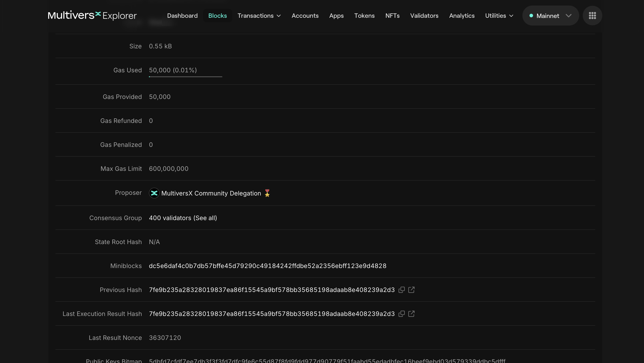Open the Validators page
This screenshot has height=363, width=644.
click(424, 16)
